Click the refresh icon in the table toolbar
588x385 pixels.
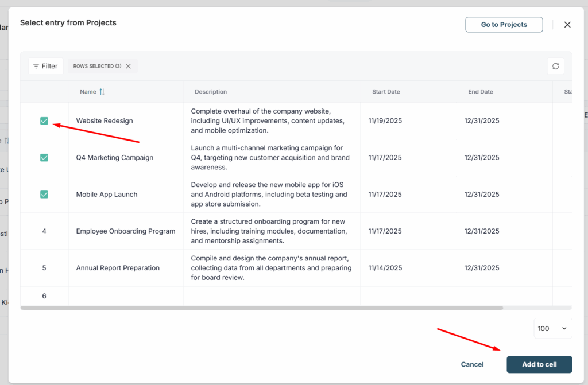pyautogui.click(x=555, y=66)
